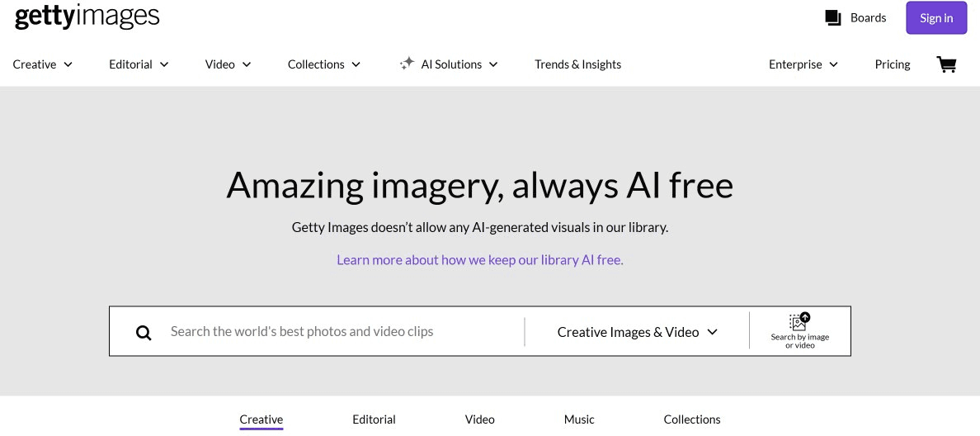This screenshot has height=436, width=980.
Task: Select the Music tab
Action: (x=579, y=419)
